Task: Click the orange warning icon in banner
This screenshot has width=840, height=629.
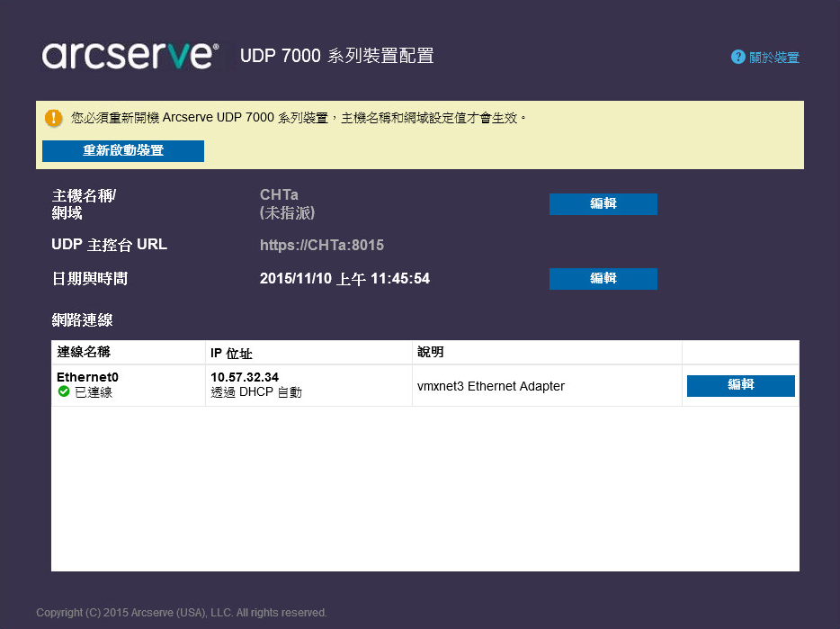Action: coord(54,118)
